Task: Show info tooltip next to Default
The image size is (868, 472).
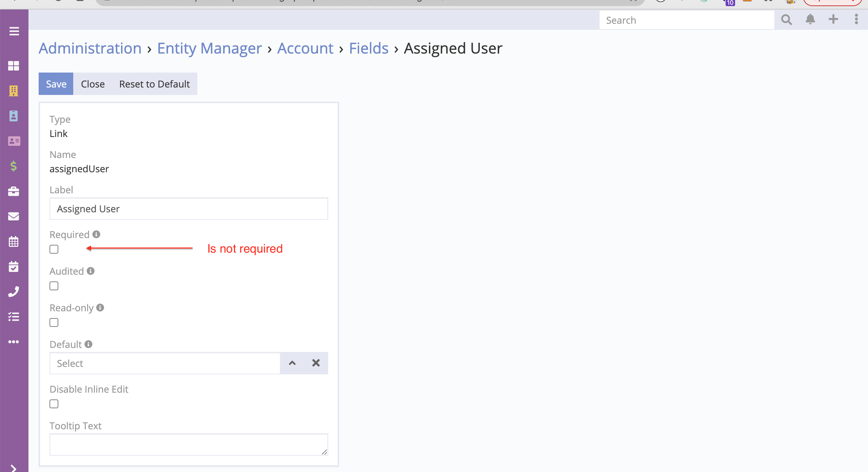Action: (88, 344)
